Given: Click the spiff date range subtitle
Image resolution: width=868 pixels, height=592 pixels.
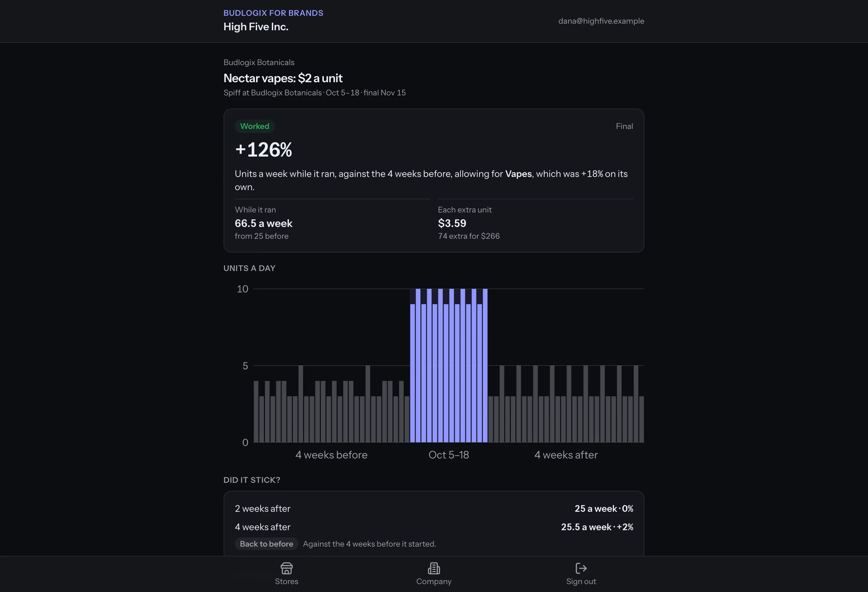Looking at the screenshot, I should pyautogui.click(x=314, y=93).
